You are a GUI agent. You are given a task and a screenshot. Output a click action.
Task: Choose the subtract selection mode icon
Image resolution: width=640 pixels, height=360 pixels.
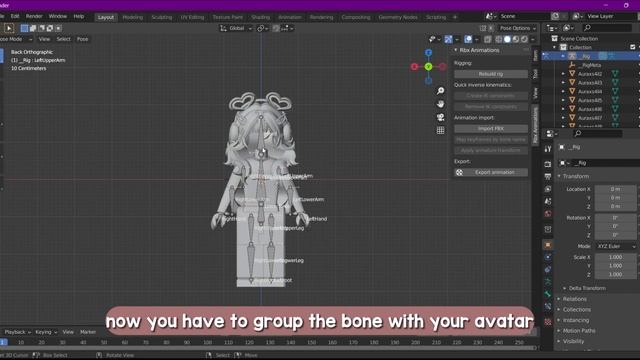42,28
